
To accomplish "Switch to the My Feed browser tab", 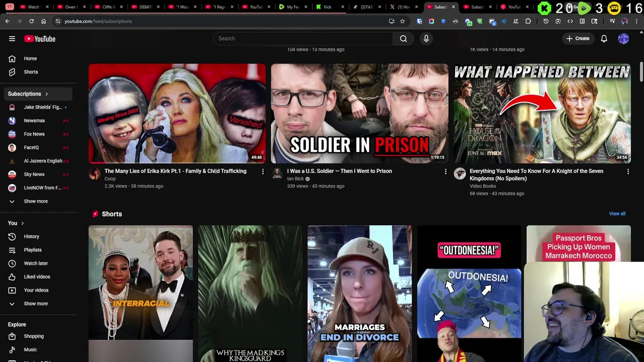I will click(x=292, y=7).
